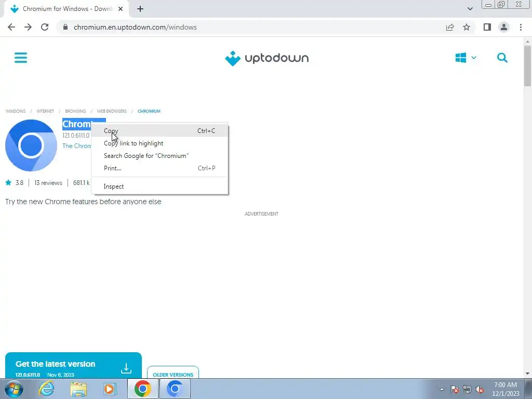532x399 pixels.
Task: Open the profile avatar button
Action: 504,27
